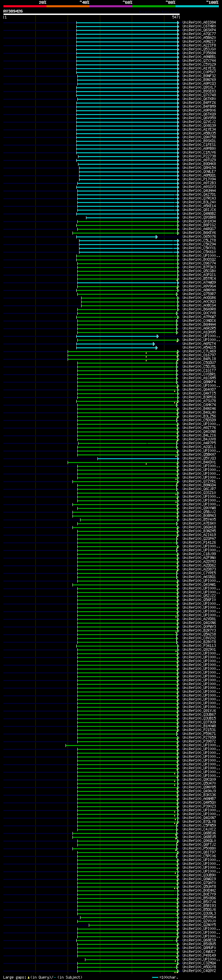Screen dimensions: 222x980
Task: Click the cyan alignment bar for UniRef100_A5AQI5
Action: [117, 348]
